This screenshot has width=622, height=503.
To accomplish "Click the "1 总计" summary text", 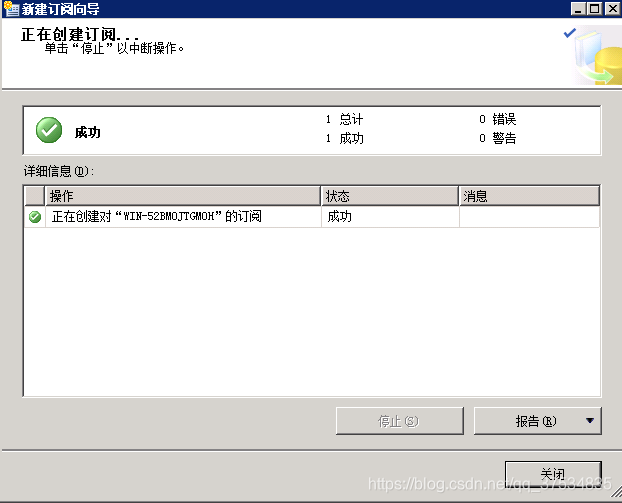I will pyautogui.click(x=344, y=119).
